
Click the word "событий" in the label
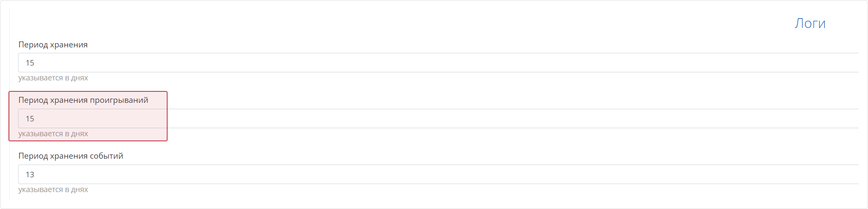tap(106, 156)
